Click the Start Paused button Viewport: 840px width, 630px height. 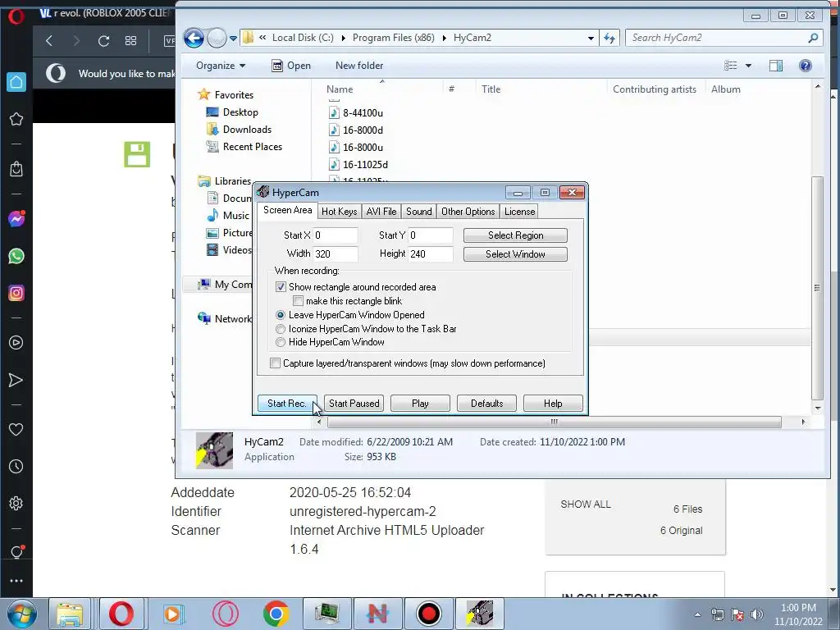click(x=354, y=404)
